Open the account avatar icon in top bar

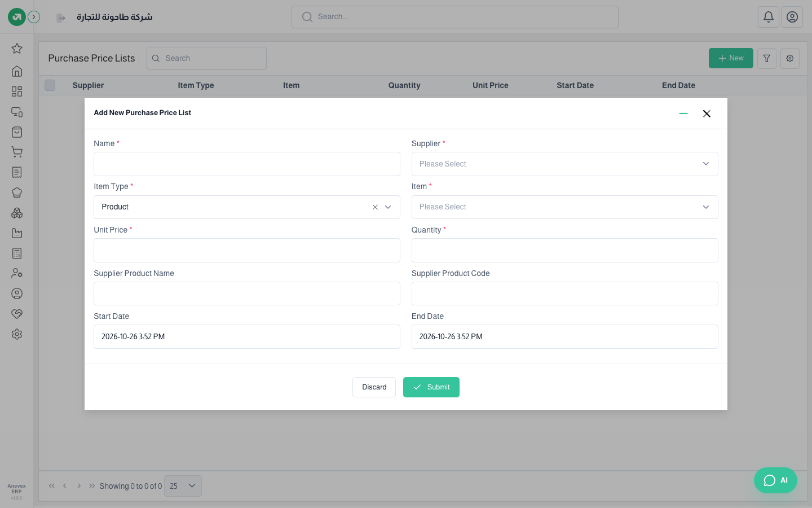(792, 17)
